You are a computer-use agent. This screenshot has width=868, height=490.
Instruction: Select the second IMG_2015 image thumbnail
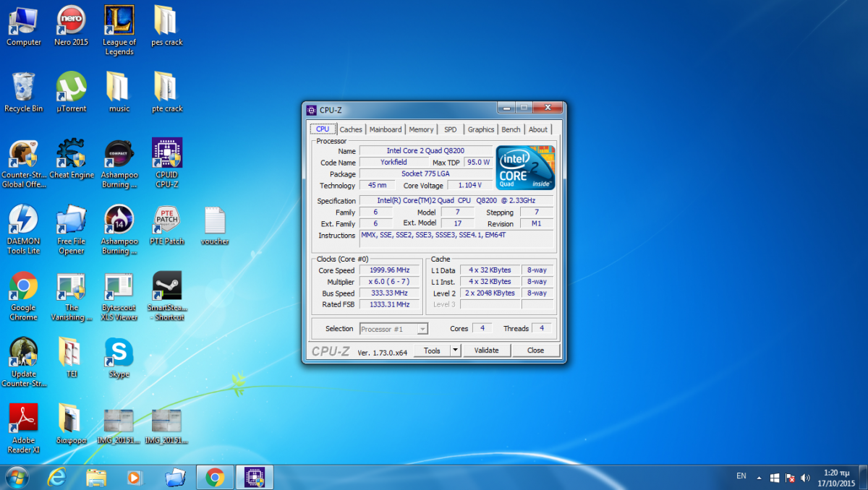coord(167,425)
